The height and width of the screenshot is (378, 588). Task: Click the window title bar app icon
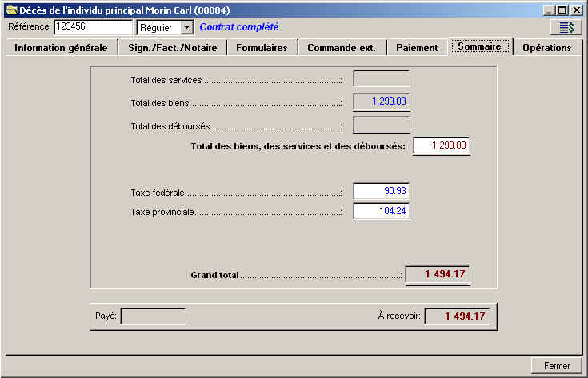tap(10, 10)
